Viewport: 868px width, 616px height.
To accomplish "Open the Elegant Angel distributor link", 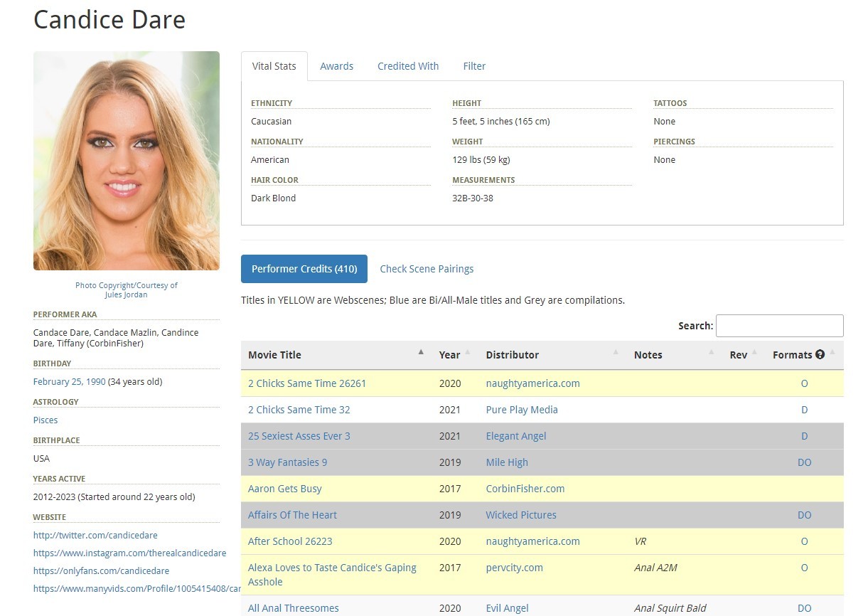I will pyautogui.click(x=516, y=436).
